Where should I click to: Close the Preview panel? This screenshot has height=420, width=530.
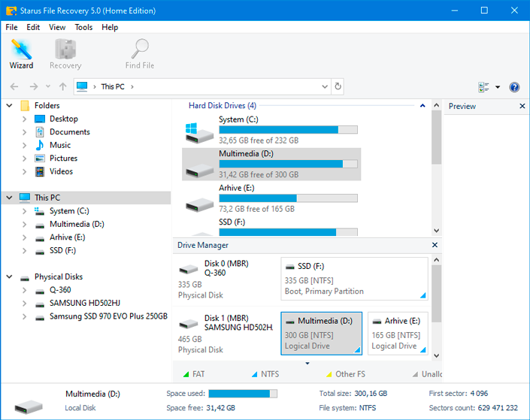[x=522, y=106]
